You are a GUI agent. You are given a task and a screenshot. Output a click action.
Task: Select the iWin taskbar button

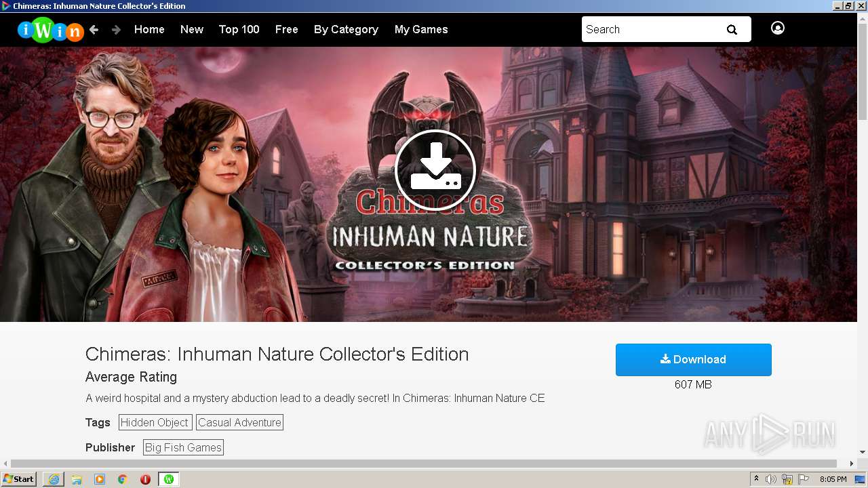(x=168, y=479)
